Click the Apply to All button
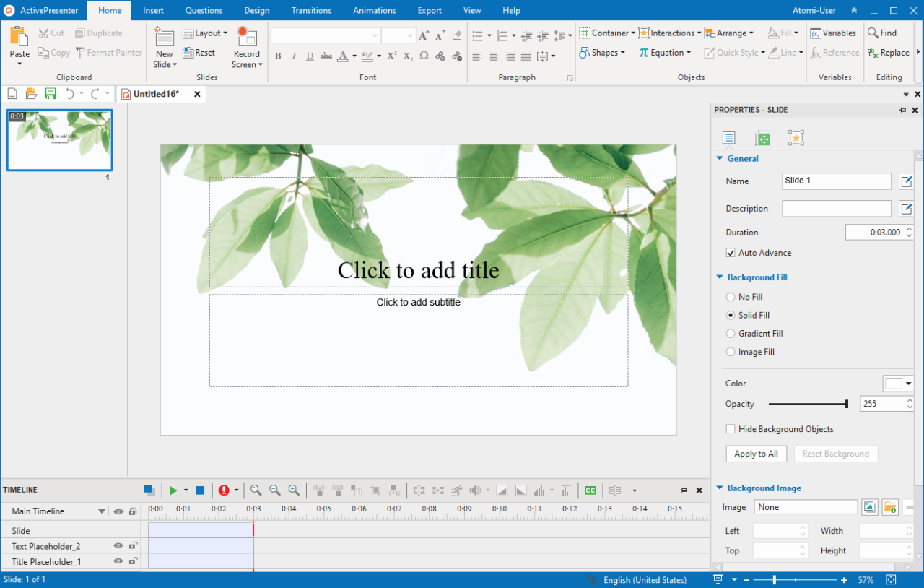This screenshot has width=924, height=588. point(756,454)
